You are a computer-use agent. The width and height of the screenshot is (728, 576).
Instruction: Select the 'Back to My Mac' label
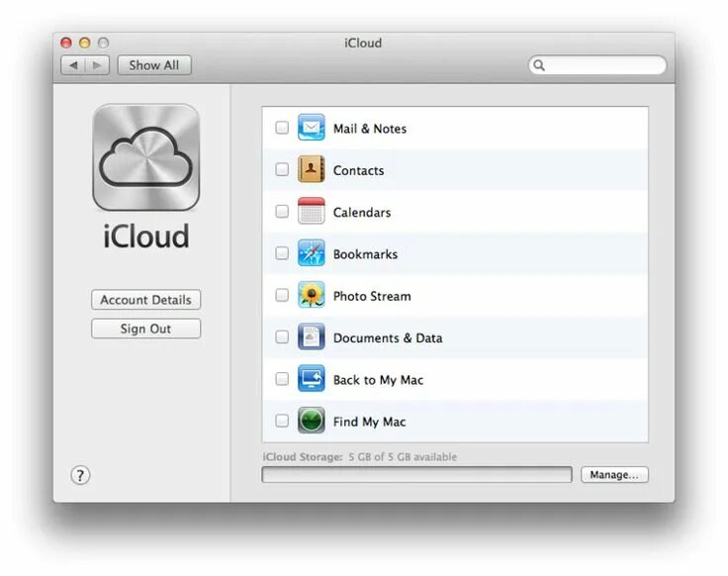379,380
